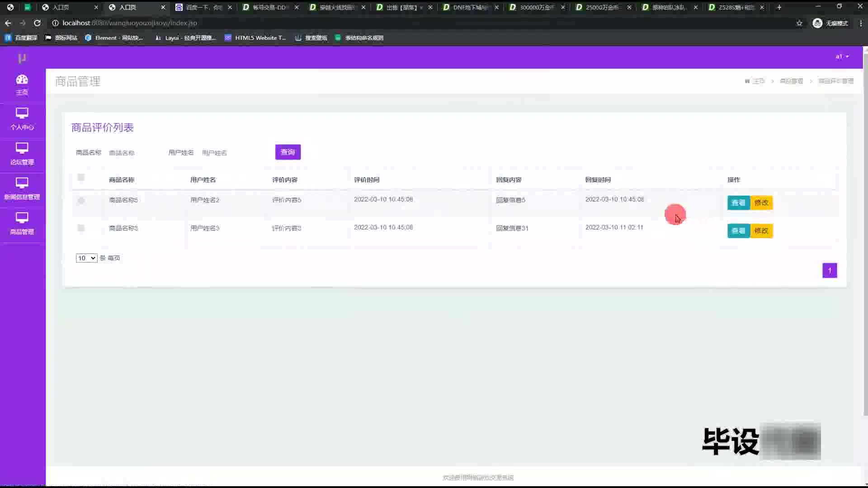Click cell 回复信息5
This screenshot has height=488, width=868.
(x=511, y=200)
